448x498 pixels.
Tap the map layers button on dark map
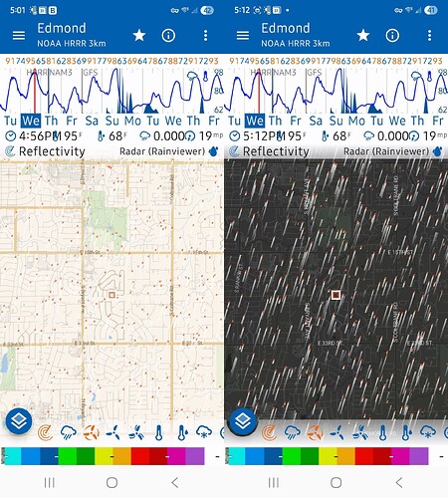coord(243,421)
